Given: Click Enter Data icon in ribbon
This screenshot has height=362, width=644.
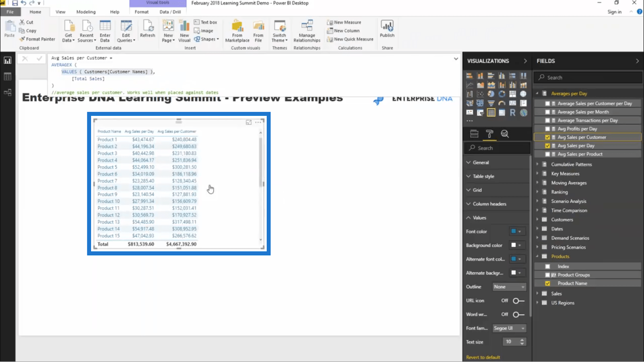Looking at the screenshot, I should (105, 31).
